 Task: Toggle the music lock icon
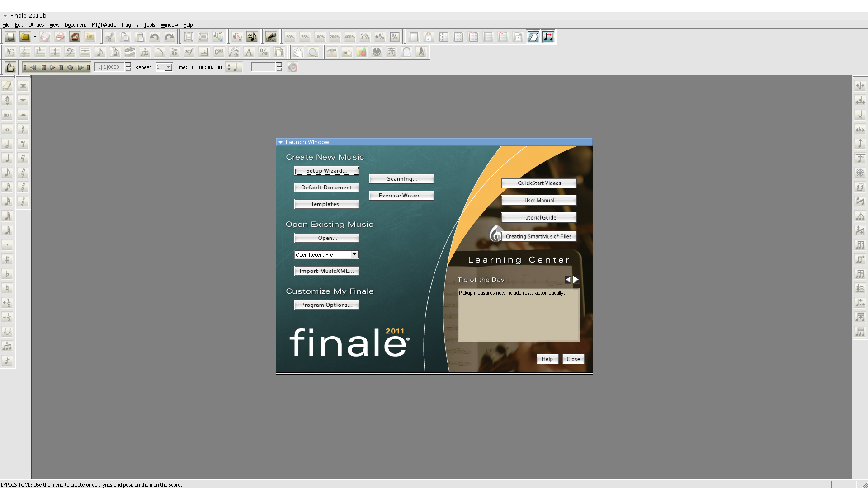pos(429,37)
